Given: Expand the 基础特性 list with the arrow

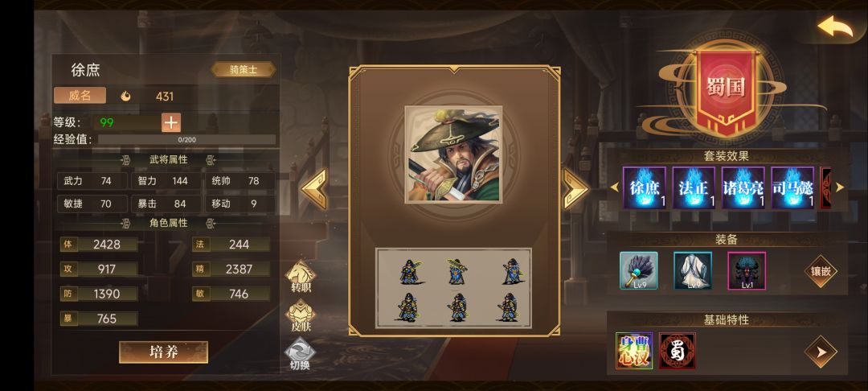Looking at the screenshot, I should (821, 352).
